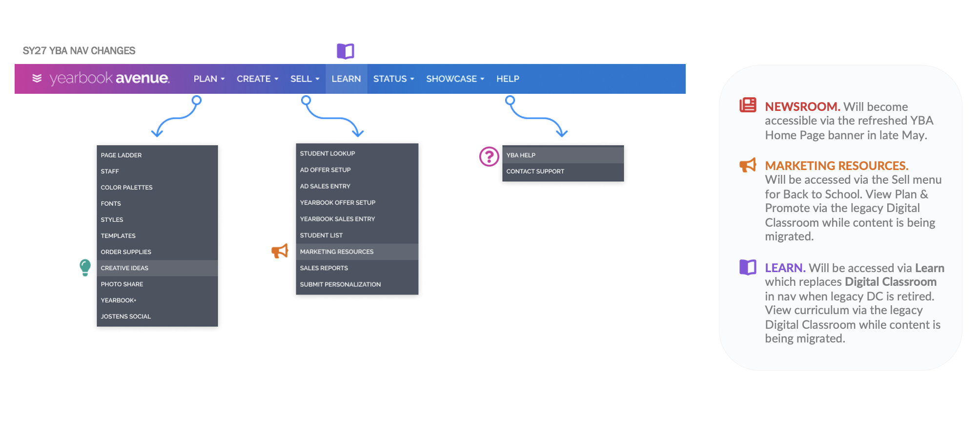The width and height of the screenshot is (980, 426).
Task: Click the lightbulb icon beside Creative Ideas
Action: 85,268
